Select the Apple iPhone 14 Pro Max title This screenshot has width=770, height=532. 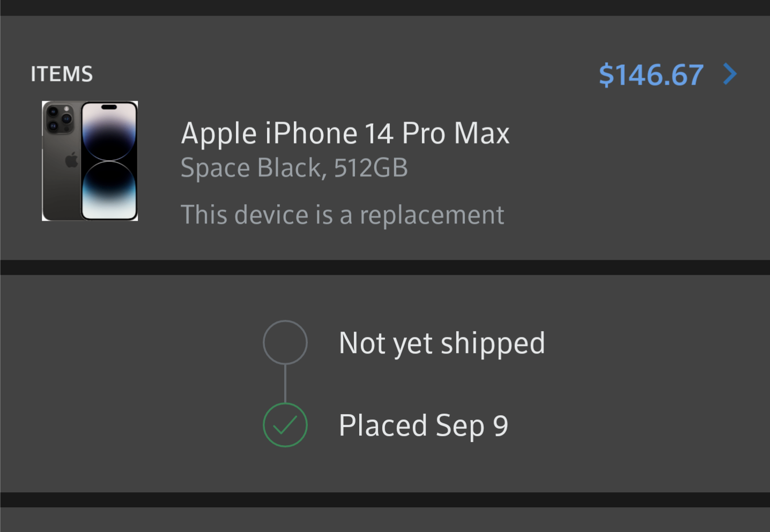(x=345, y=133)
